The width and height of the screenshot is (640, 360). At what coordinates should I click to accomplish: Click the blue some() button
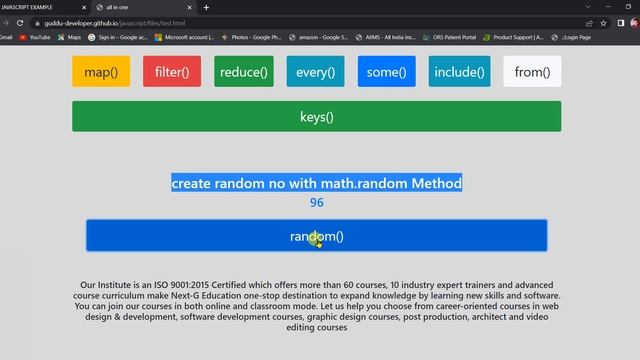click(x=387, y=71)
